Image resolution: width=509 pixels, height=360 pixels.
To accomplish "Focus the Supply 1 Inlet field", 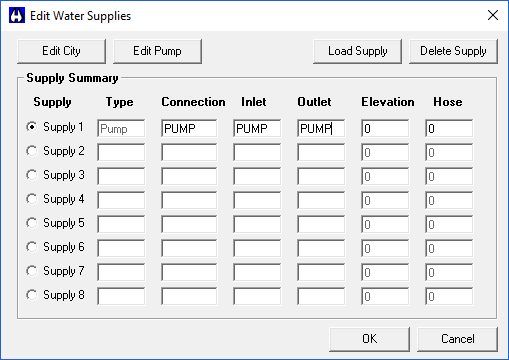I will (257, 128).
